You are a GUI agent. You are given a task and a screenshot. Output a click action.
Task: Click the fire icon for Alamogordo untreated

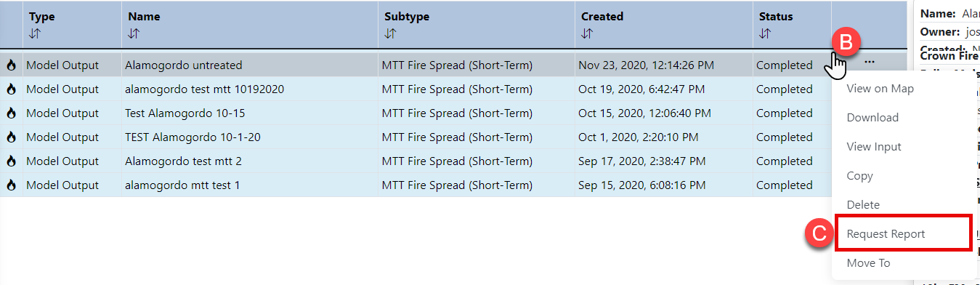(x=11, y=65)
